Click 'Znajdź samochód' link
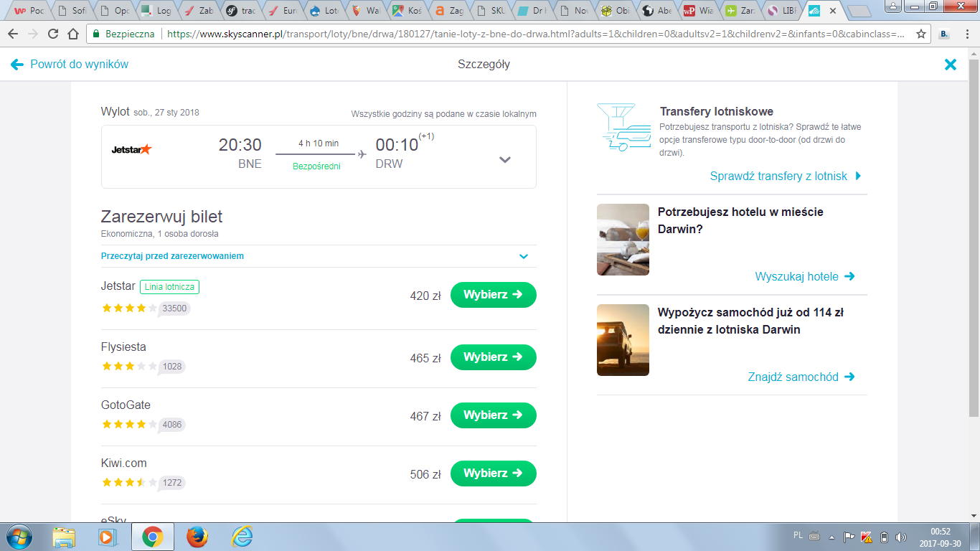The image size is (980, 551). [801, 377]
